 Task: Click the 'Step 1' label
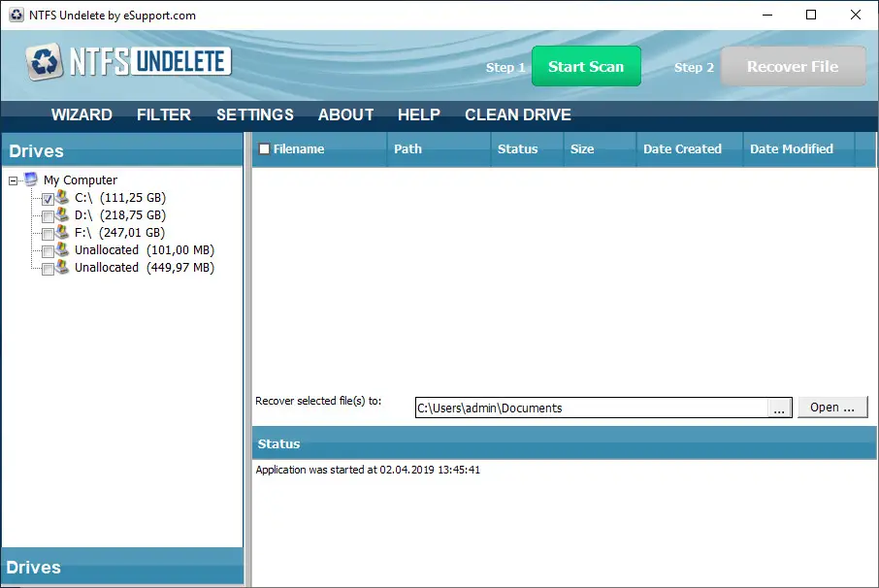[505, 67]
